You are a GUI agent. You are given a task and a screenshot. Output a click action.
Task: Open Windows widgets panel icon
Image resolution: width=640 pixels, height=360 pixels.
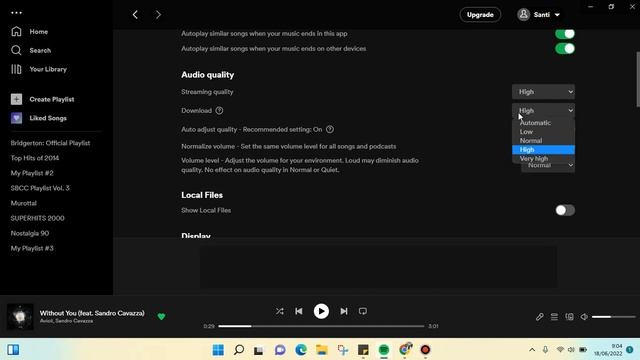pos(13,350)
